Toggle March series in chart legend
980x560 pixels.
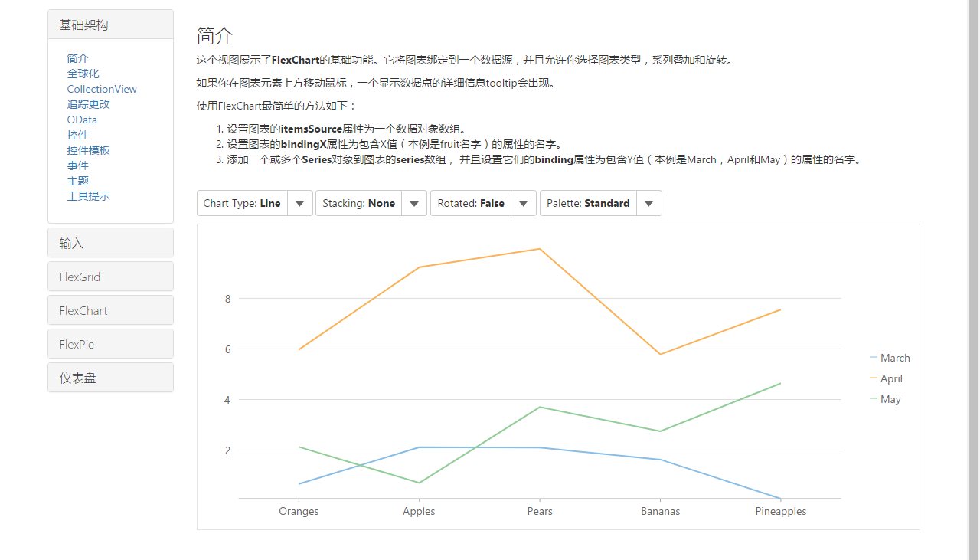895,358
